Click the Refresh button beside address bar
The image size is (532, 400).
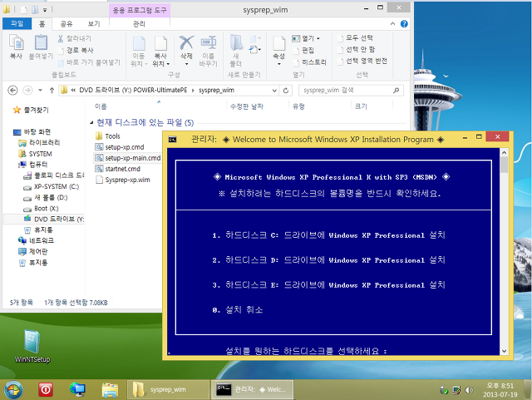(x=286, y=91)
